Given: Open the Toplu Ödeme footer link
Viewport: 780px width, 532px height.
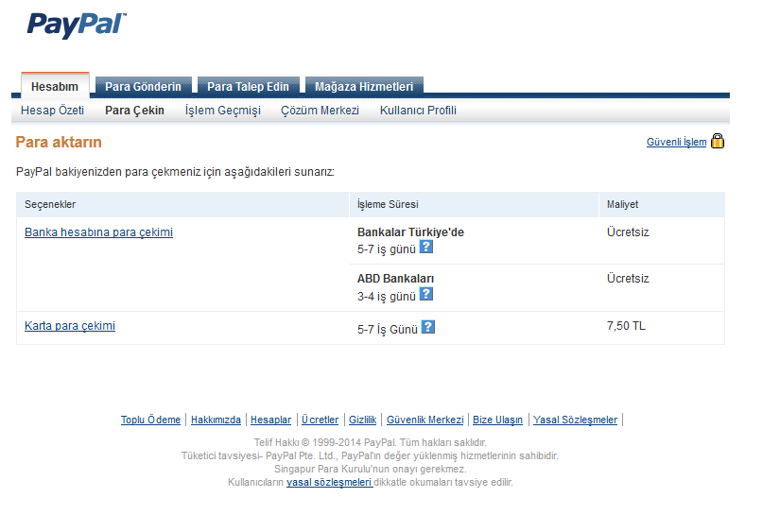Looking at the screenshot, I should coord(150,420).
